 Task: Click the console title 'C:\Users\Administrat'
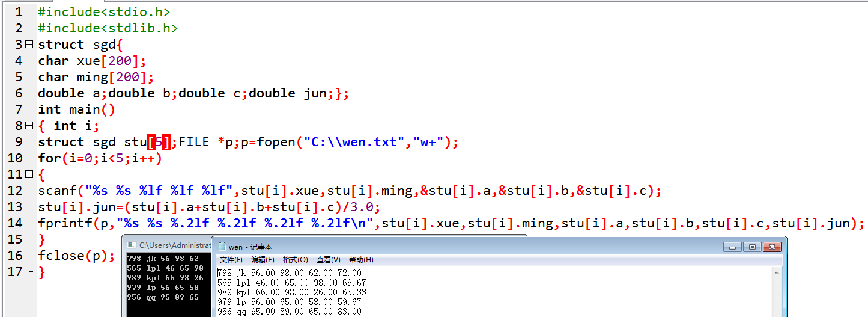point(175,245)
